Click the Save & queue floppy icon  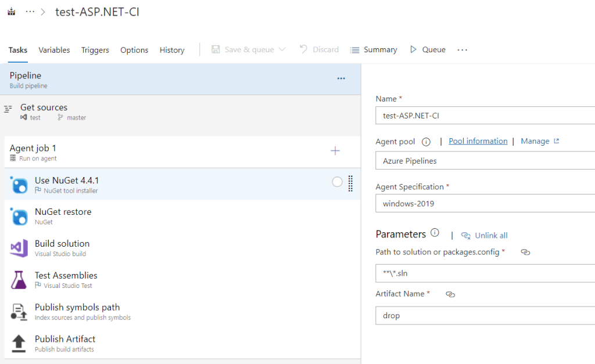click(x=216, y=49)
